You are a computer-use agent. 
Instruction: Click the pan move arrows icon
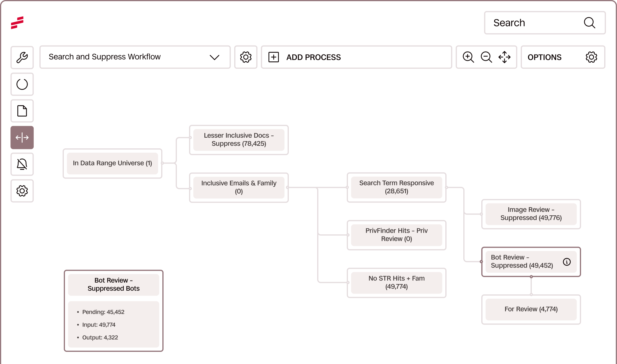(x=505, y=57)
